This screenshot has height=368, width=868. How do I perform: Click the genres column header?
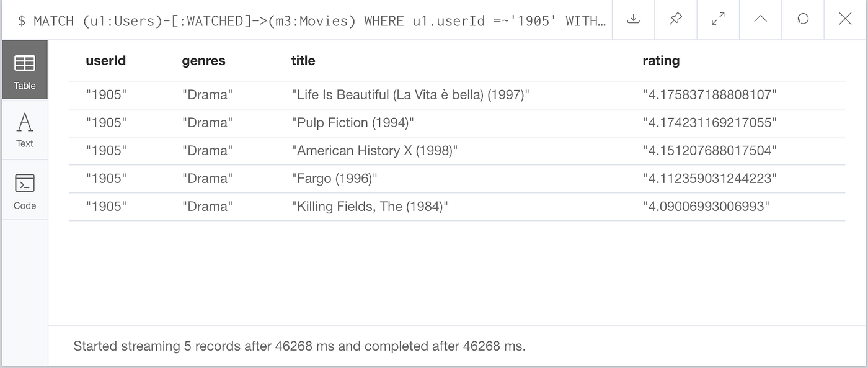point(203,60)
